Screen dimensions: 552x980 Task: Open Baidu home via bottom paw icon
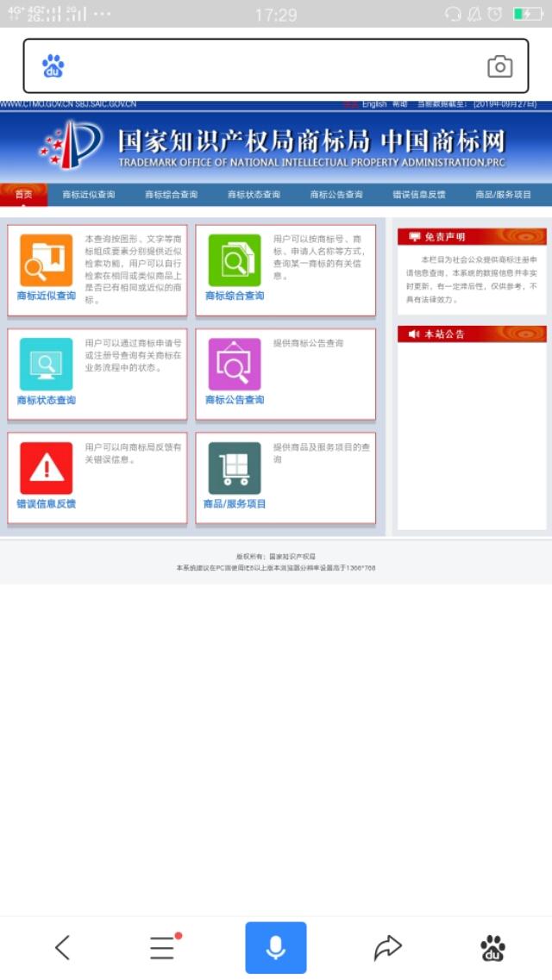coord(493,948)
